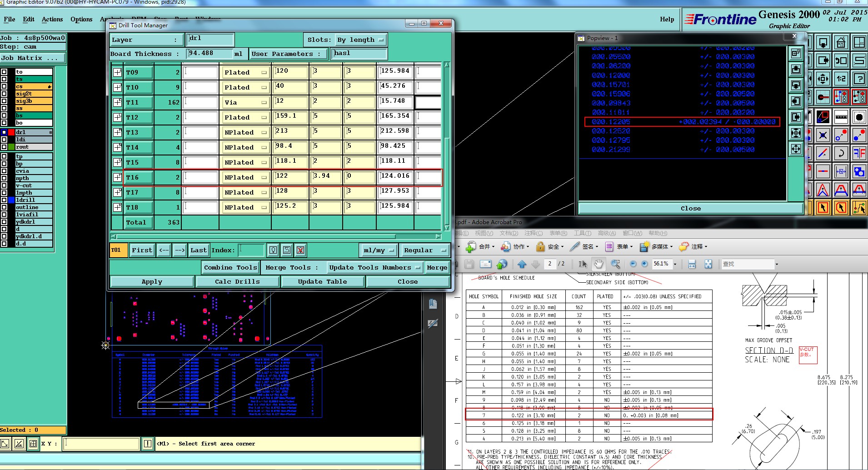Click the red color swatch of drl layer
Viewport: 868px width, 470px height.
click(11, 132)
